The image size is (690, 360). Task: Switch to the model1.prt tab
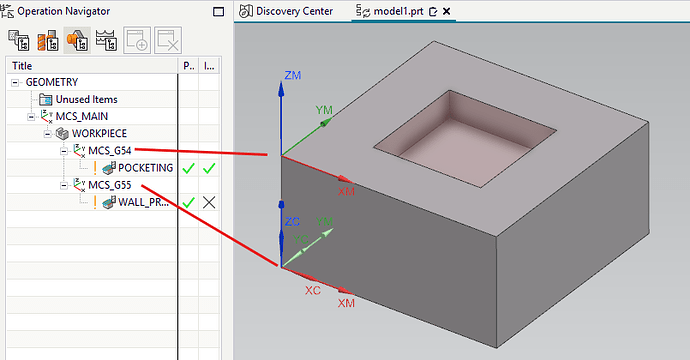click(398, 11)
